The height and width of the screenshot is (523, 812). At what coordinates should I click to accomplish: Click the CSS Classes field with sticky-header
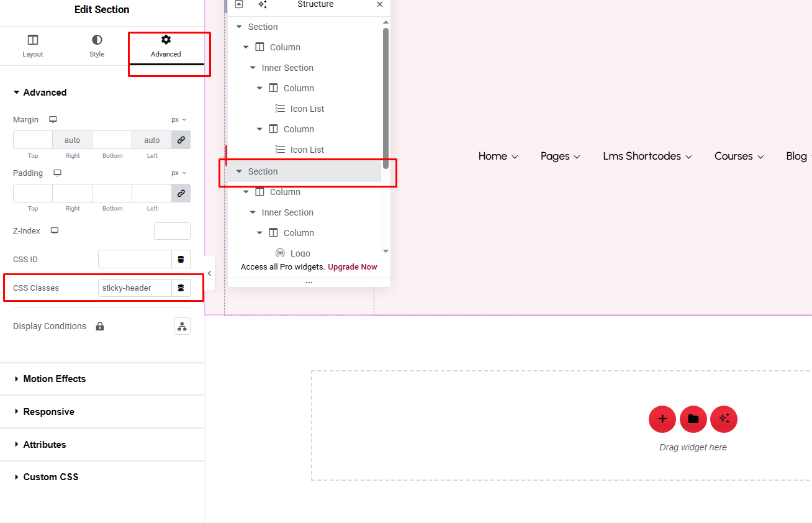tap(135, 288)
